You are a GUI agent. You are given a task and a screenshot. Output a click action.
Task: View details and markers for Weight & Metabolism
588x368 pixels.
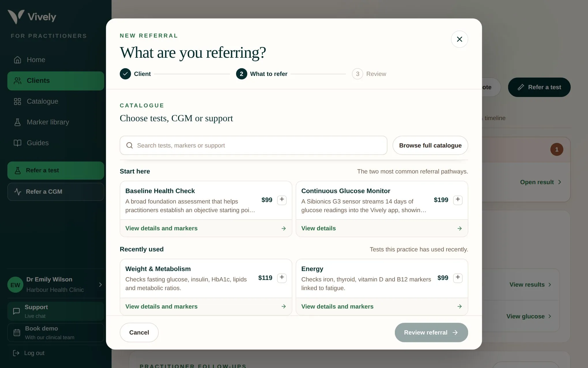point(206,307)
